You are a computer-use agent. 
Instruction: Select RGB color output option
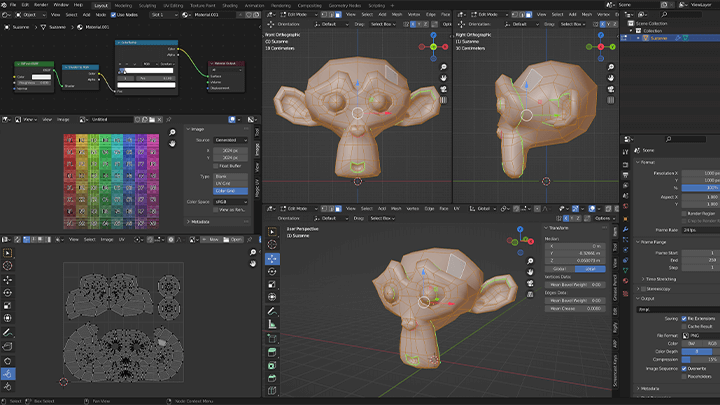pos(712,343)
